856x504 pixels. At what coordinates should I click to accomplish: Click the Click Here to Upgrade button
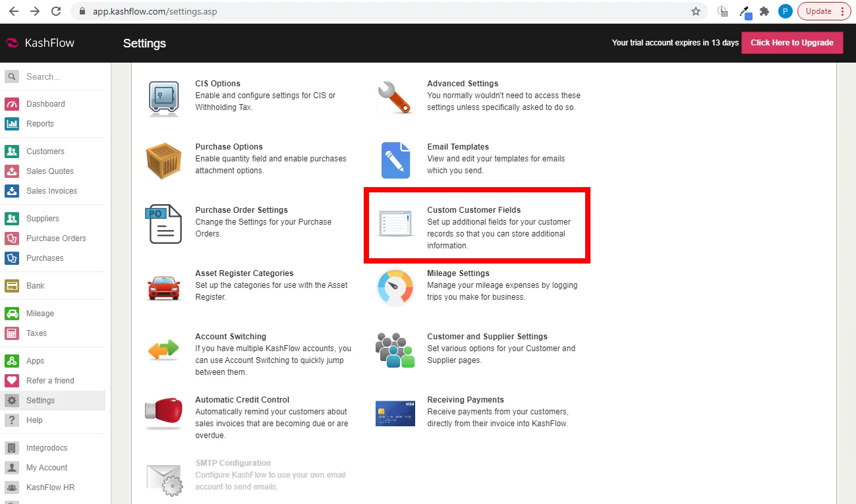pyautogui.click(x=792, y=43)
